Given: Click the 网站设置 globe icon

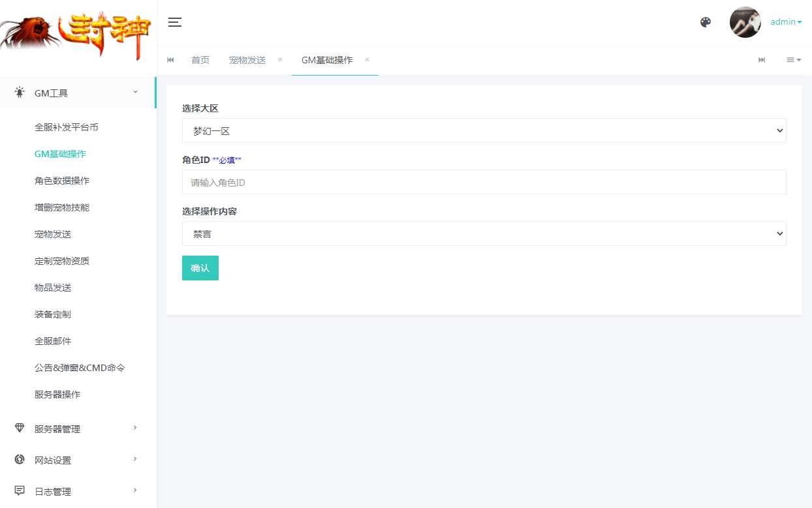Looking at the screenshot, I should [x=19, y=460].
